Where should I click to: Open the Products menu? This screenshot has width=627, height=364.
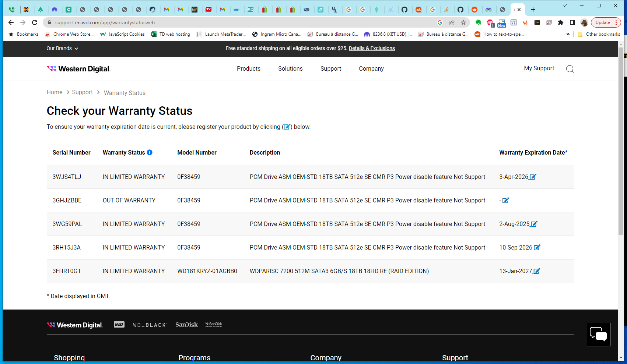248,69
